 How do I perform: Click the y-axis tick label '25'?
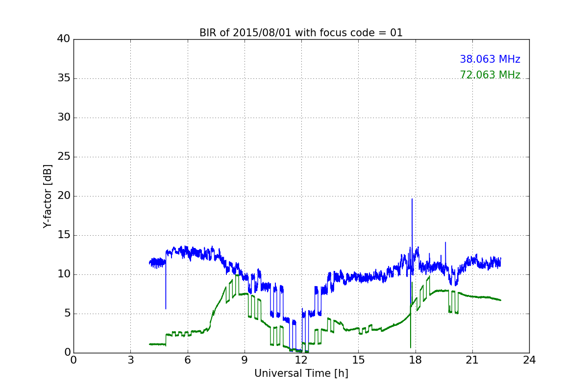[x=64, y=157]
